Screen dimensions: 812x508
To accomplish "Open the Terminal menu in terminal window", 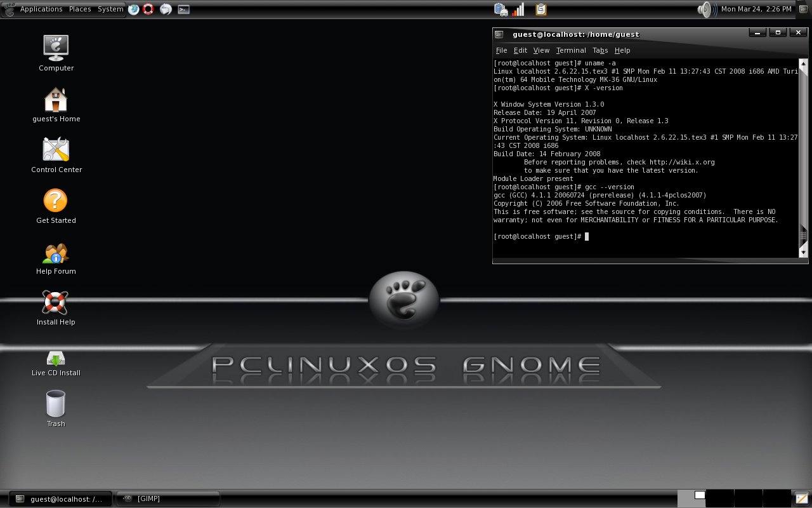I will pos(571,50).
